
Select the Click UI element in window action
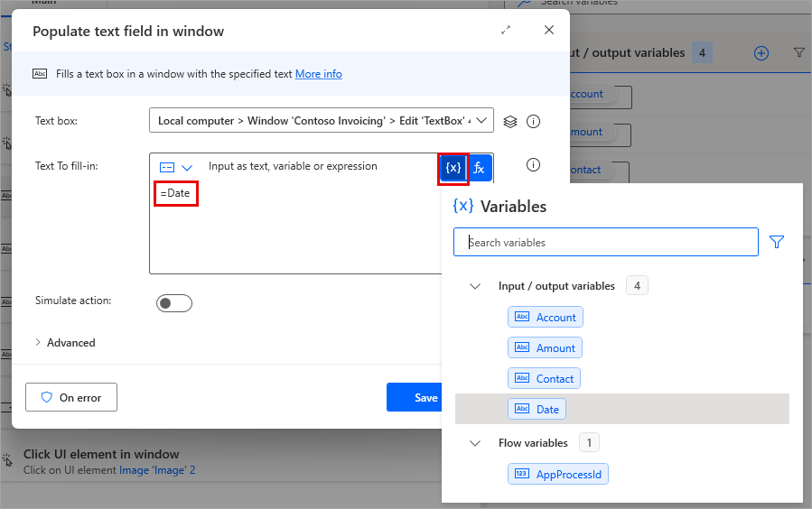(x=101, y=454)
